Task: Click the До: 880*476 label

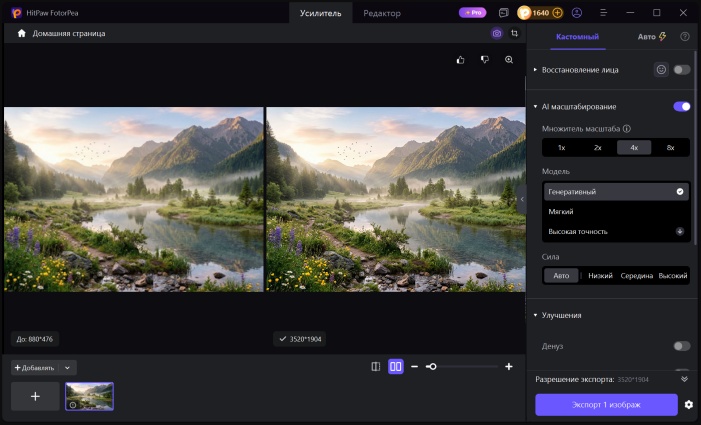Action: click(35, 339)
